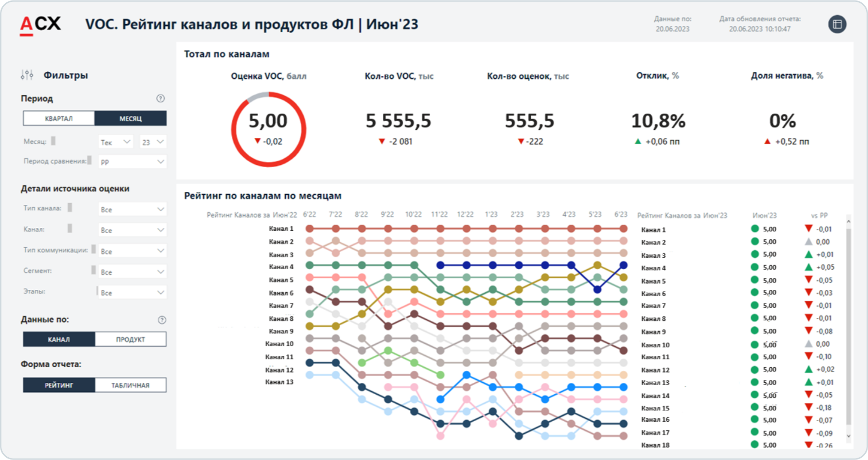Click green status dot for Канал 7
868x460 pixels.
[x=755, y=306]
